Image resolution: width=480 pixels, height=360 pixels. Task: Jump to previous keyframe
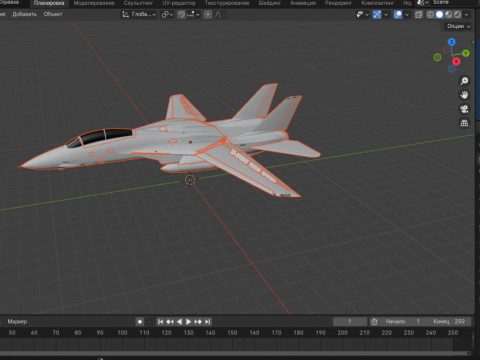(170, 322)
